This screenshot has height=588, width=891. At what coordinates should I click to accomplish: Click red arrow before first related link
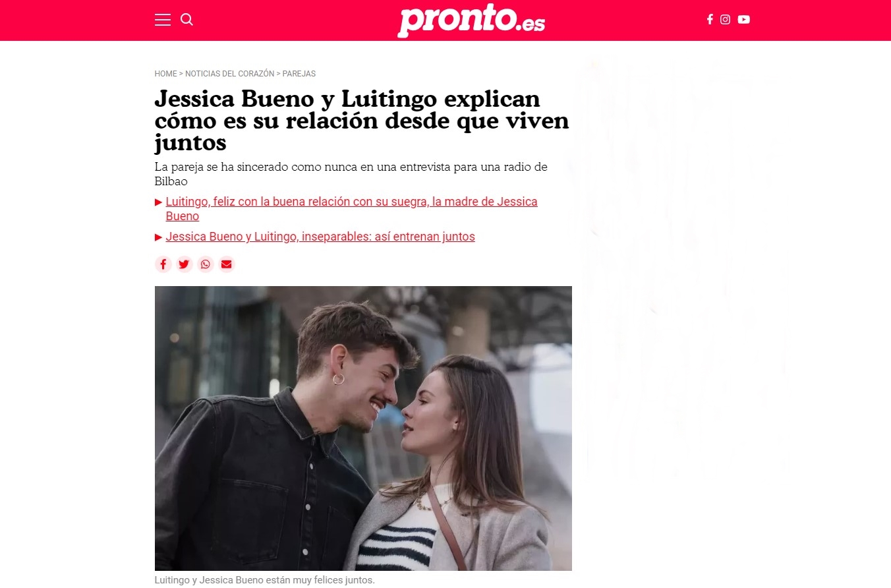tap(159, 202)
